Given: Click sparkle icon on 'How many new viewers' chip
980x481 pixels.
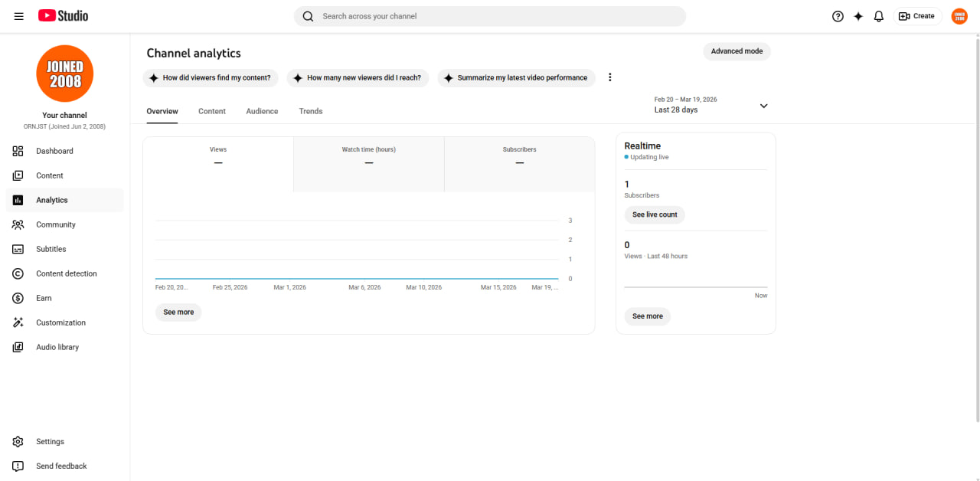Looking at the screenshot, I should 298,77.
